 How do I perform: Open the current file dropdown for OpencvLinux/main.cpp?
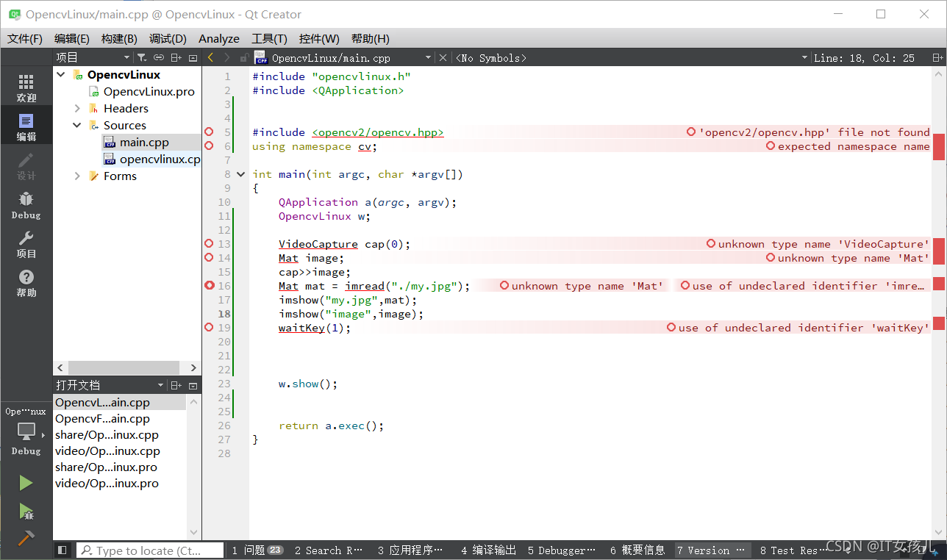(343, 57)
